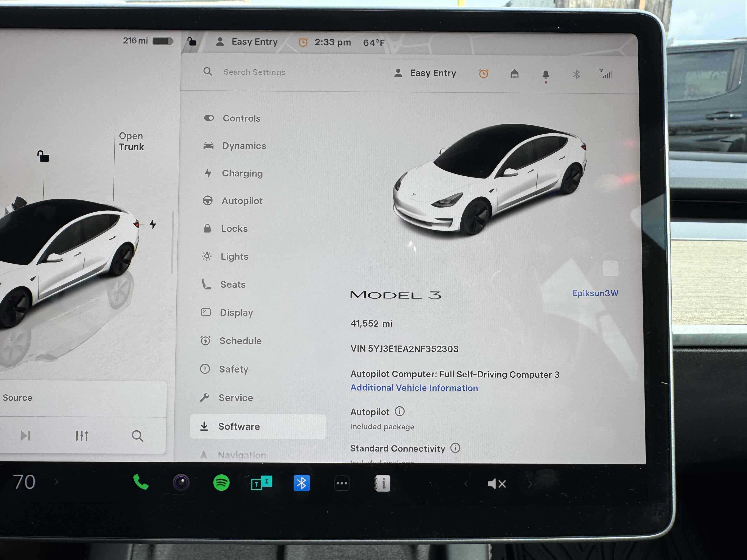Launch the Spotify app
This screenshot has width=747, height=560.
click(221, 483)
